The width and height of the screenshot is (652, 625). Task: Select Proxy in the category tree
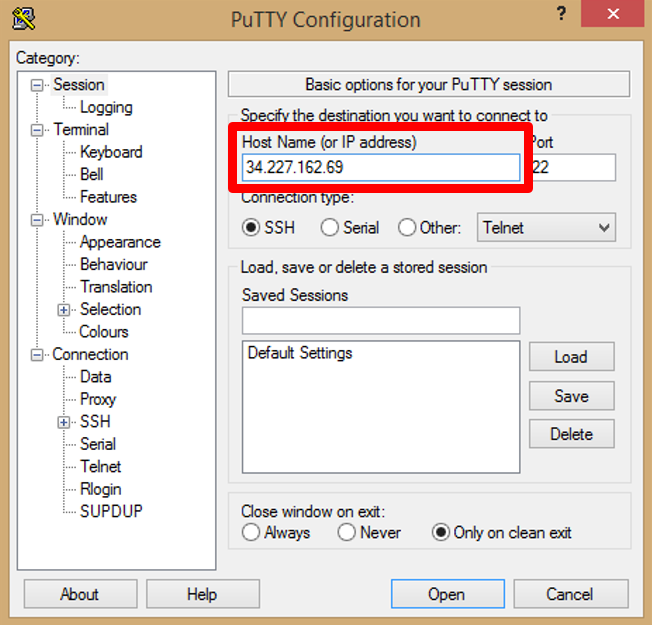click(98, 399)
